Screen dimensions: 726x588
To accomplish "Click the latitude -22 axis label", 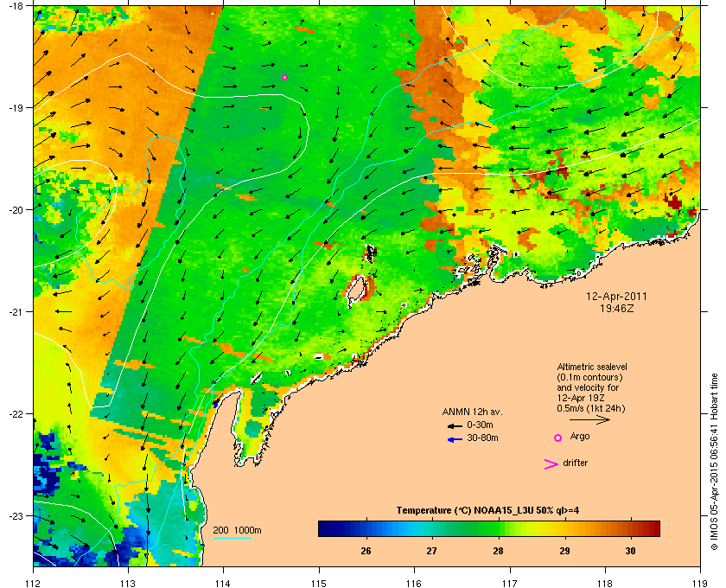I will click(x=16, y=414).
